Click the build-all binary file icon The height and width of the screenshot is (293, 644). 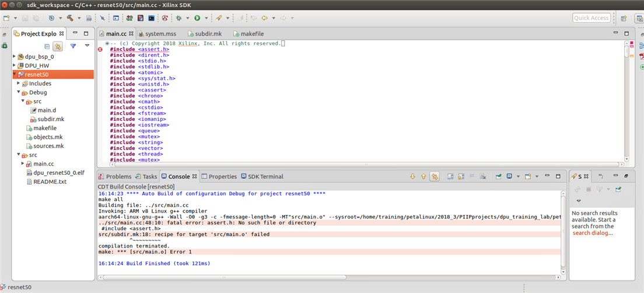[89, 18]
